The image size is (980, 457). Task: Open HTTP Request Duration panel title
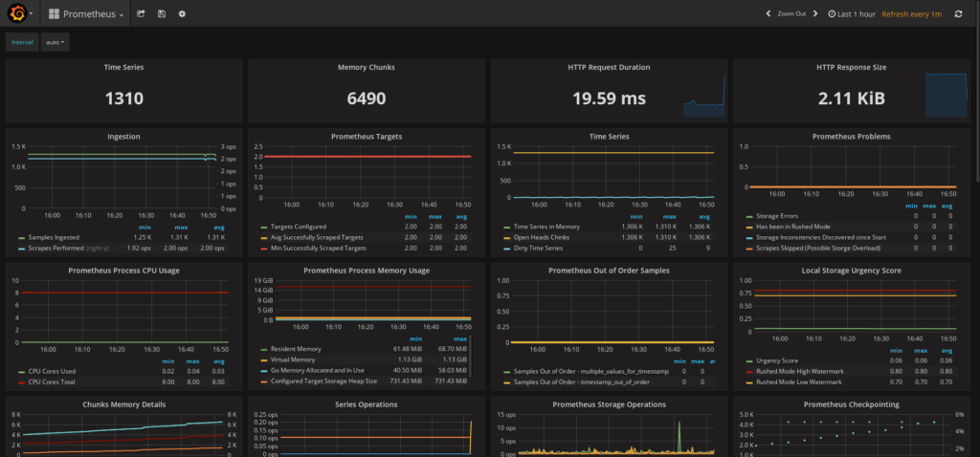[x=609, y=67]
